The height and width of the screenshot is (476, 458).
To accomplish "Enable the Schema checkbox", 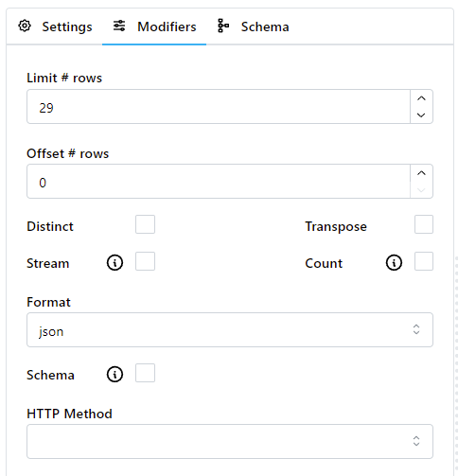I will tap(145, 373).
